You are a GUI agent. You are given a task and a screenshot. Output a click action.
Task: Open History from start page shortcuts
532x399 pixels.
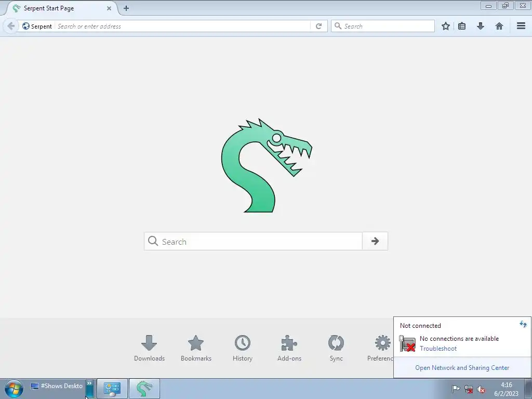point(243,348)
